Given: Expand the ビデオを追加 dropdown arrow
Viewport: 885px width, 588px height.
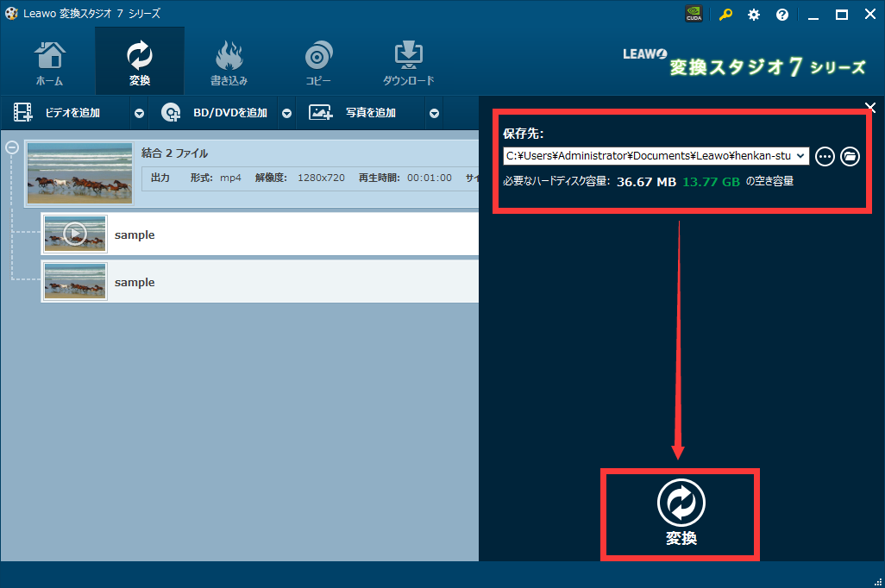Looking at the screenshot, I should click(139, 113).
